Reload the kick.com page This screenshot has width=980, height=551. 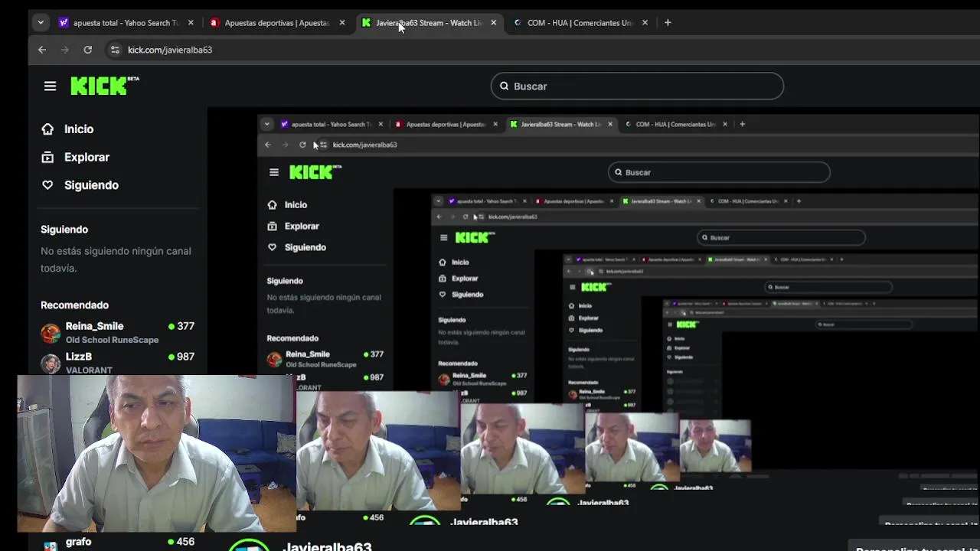(88, 50)
